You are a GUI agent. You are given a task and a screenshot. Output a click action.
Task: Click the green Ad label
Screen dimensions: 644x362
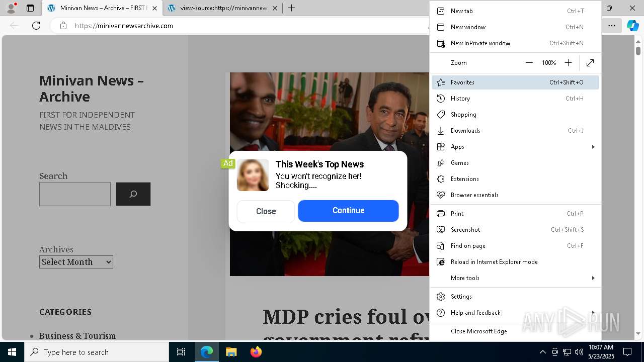[x=228, y=163]
